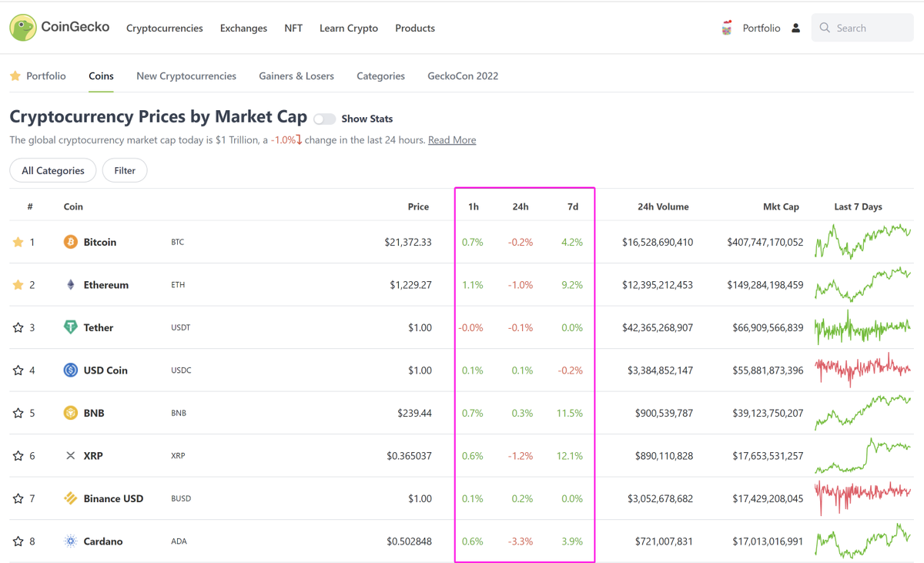Click the CoinGecko gecko logo
Viewport: 924px width, 563px height.
pyautogui.click(x=23, y=28)
